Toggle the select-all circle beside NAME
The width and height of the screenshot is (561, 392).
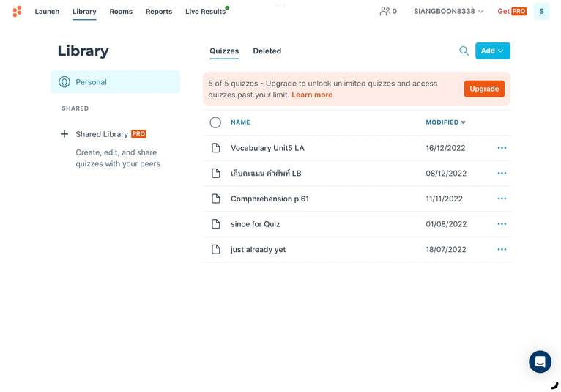click(215, 123)
